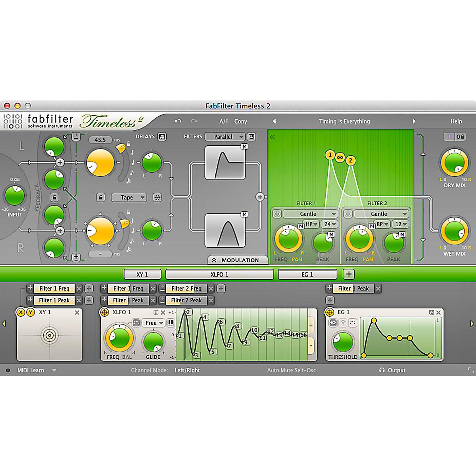The image size is (476, 476).
Task: Click the DELAYS save preset icon
Action: point(162,136)
